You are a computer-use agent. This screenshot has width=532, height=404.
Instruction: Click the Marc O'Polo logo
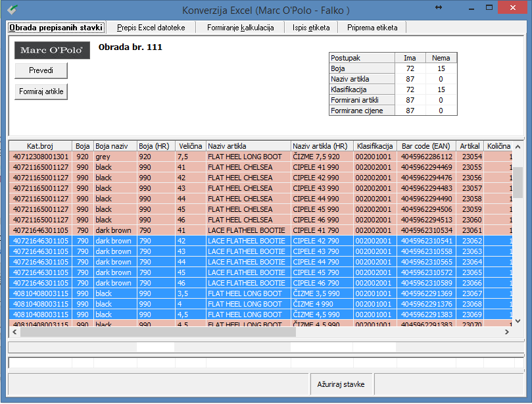click(x=52, y=50)
